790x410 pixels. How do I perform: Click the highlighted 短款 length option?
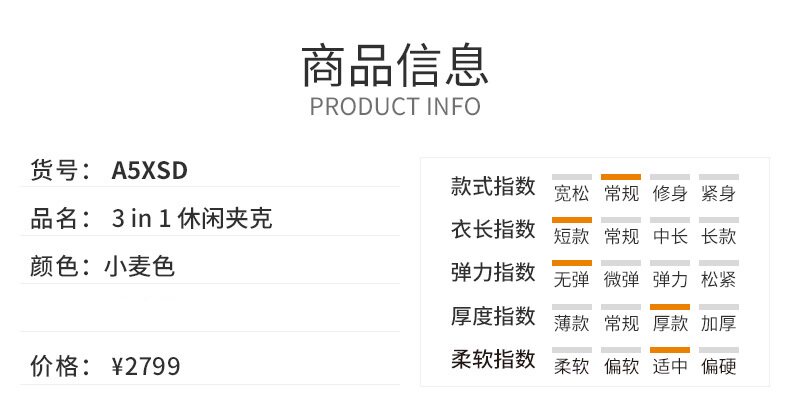coord(571,236)
